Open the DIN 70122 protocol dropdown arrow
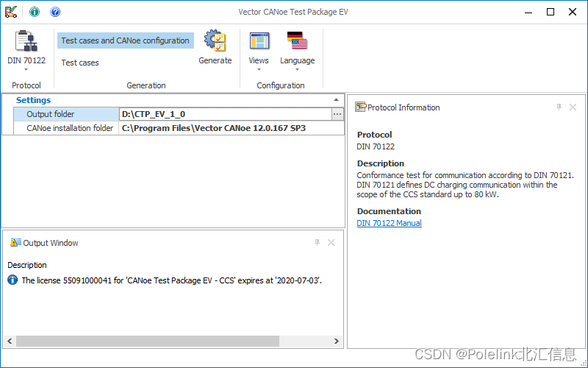The height and width of the screenshot is (368, 588). [x=26, y=69]
